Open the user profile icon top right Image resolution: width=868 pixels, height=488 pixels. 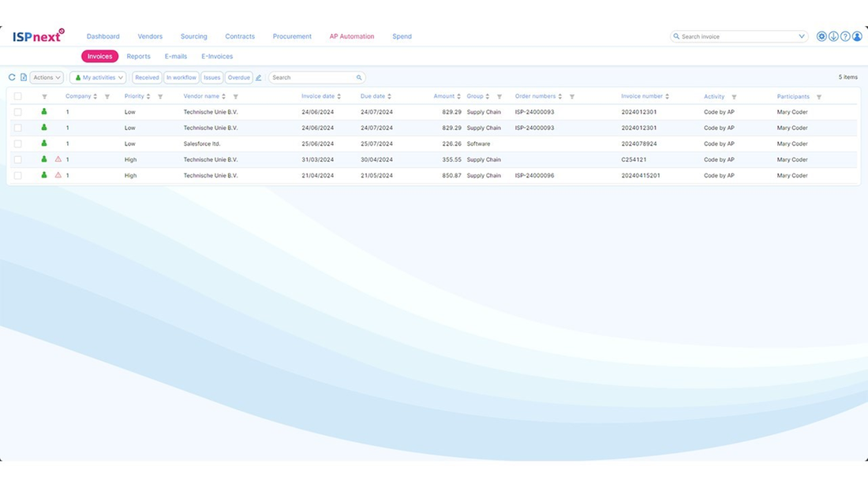tap(857, 36)
